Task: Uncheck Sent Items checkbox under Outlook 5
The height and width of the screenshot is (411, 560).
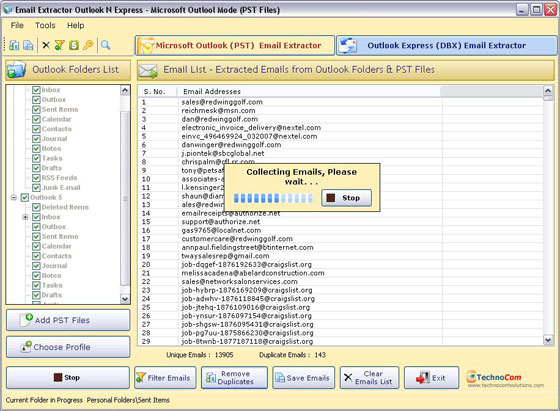Action: tap(36, 236)
